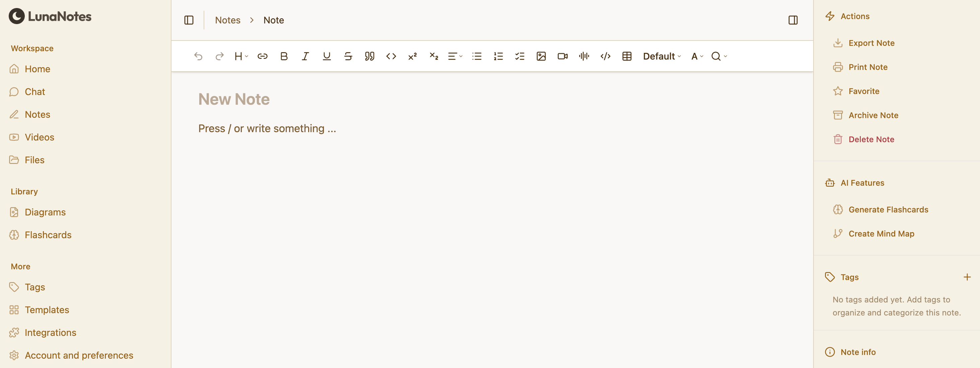Open the text color A picker
The height and width of the screenshot is (368, 980).
tap(697, 56)
